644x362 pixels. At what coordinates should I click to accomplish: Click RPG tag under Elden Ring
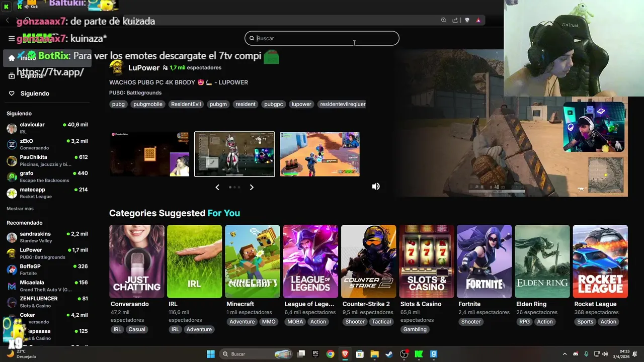pos(525,322)
